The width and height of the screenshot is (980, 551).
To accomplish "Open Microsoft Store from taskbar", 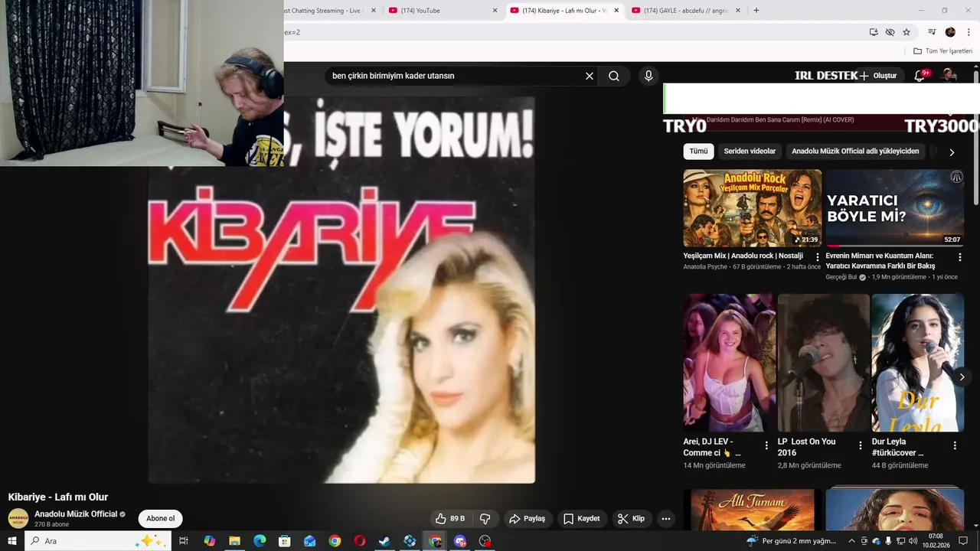I will coord(285,541).
